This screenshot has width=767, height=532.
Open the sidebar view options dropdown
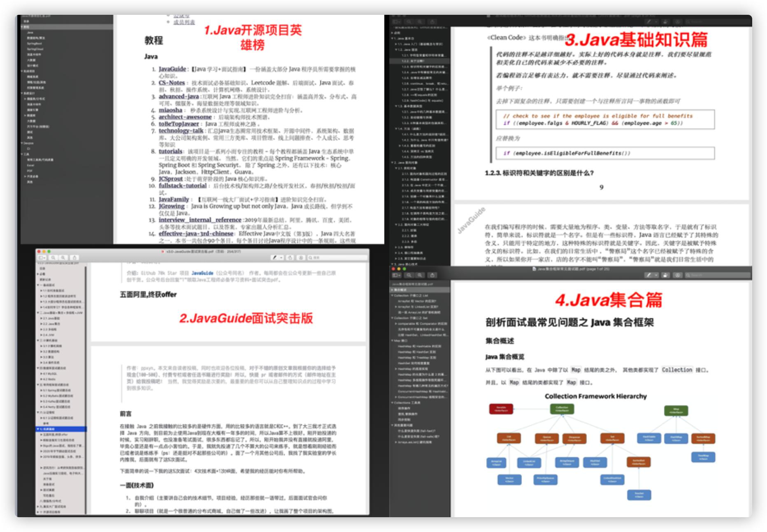pyautogui.click(x=399, y=275)
